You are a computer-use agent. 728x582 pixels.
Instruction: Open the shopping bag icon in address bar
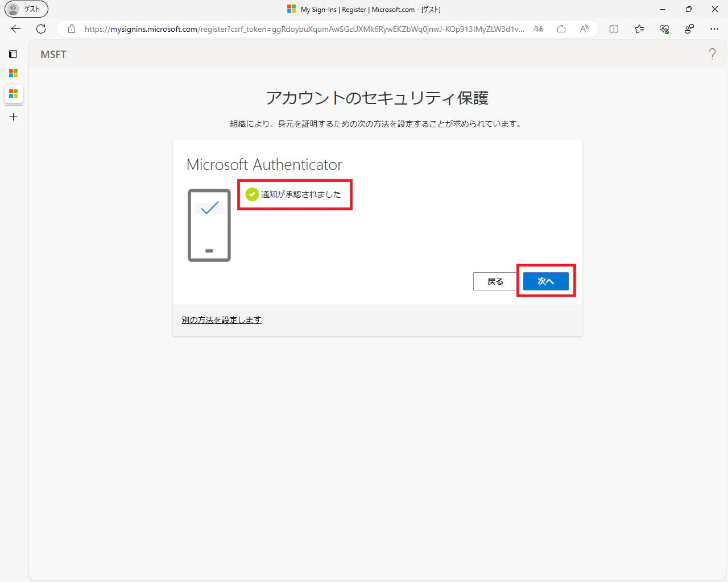click(x=561, y=29)
